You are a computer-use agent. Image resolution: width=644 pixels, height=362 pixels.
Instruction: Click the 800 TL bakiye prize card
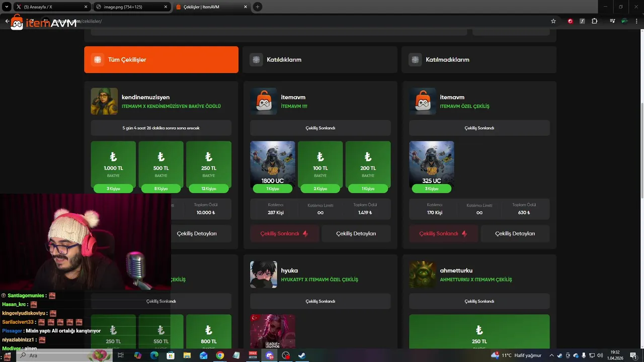[209, 331]
